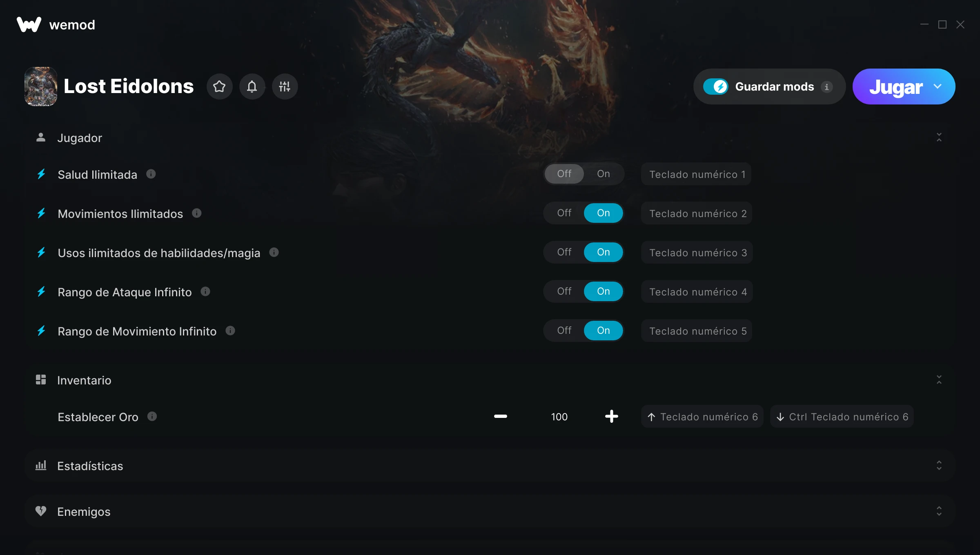Click the Jugar button

point(896,87)
